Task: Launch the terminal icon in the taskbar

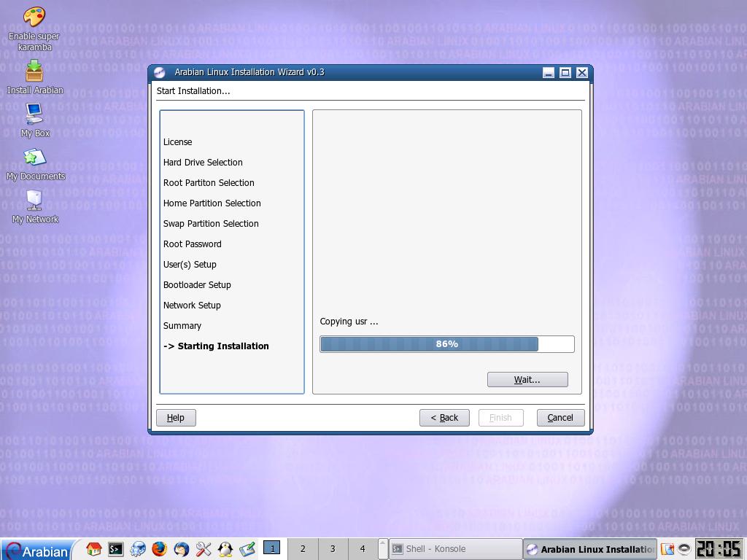Action: coord(115,549)
